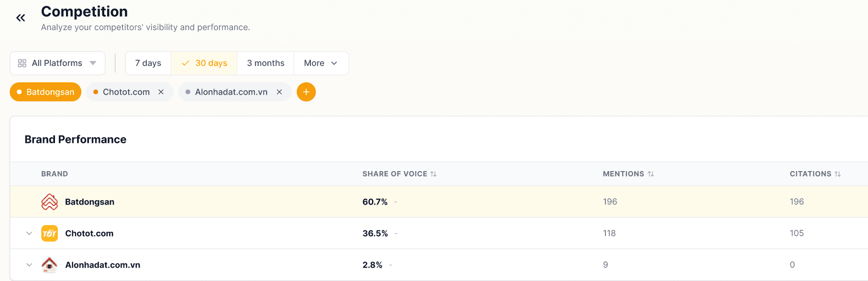Image resolution: width=868 pixels, height=281 pixels.
Task: Select the 7 days range
Action: point(148,63)
